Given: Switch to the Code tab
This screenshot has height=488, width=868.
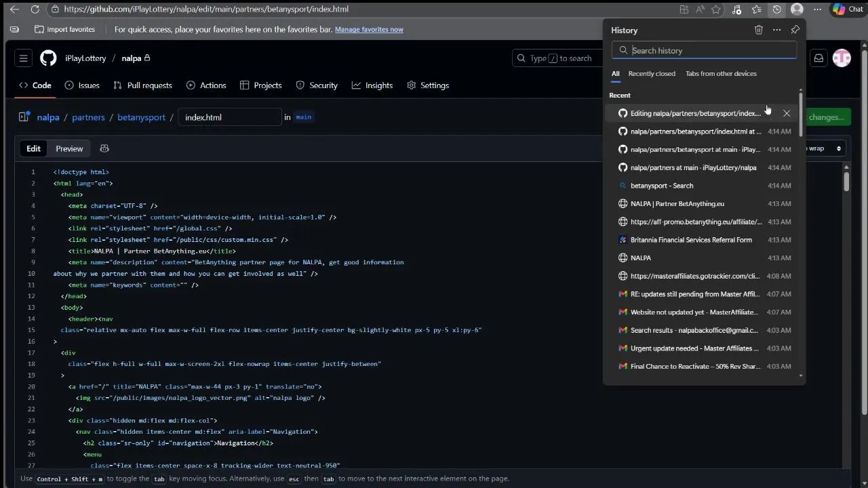Looking at the screenshot, I should tap(35, 85).
